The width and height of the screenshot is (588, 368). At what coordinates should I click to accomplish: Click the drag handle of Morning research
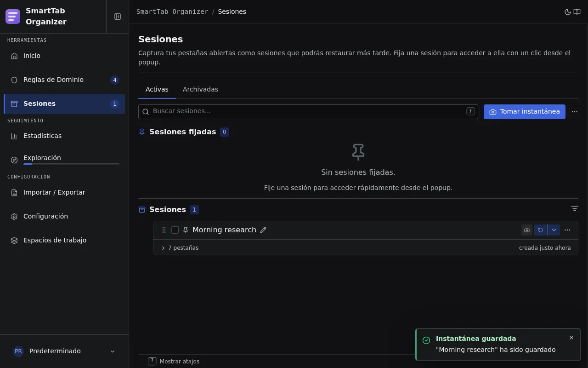[x=164, y=230]
